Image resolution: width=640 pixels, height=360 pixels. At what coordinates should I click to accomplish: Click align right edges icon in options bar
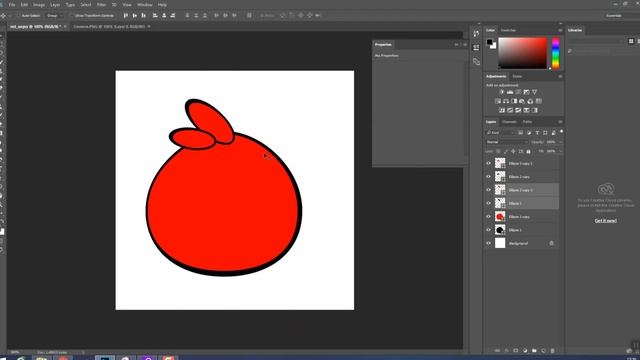[x=173, y=16]
